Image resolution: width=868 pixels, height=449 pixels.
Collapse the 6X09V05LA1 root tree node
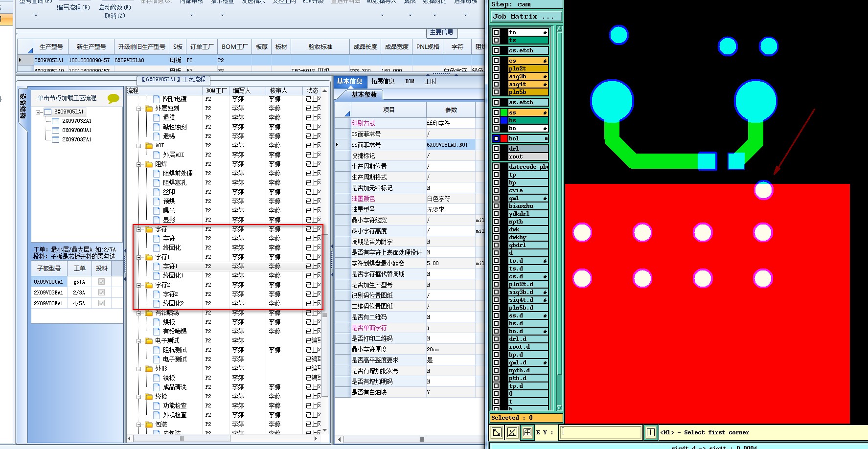[x=38, y=112]
